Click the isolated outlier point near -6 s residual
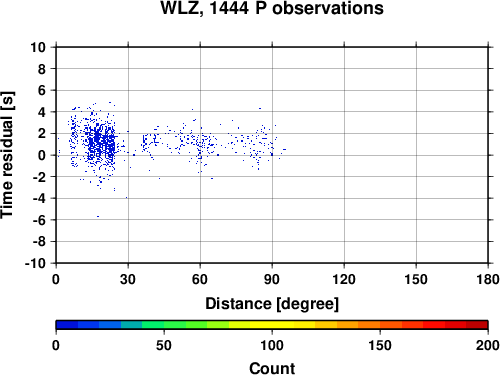This screenshot has height=375, width=500. click(x=98, y=216)
